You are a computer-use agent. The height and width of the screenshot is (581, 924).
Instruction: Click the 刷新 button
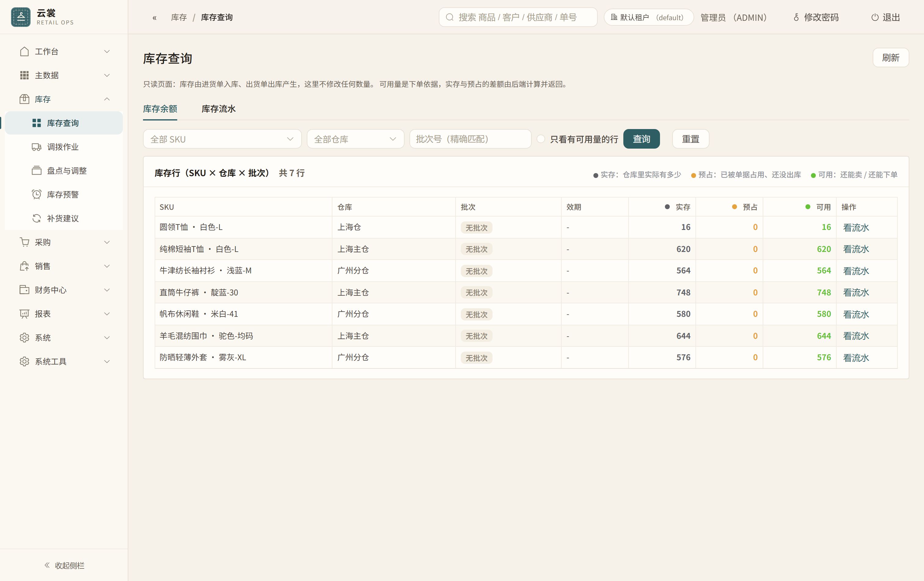pos(890,57)
